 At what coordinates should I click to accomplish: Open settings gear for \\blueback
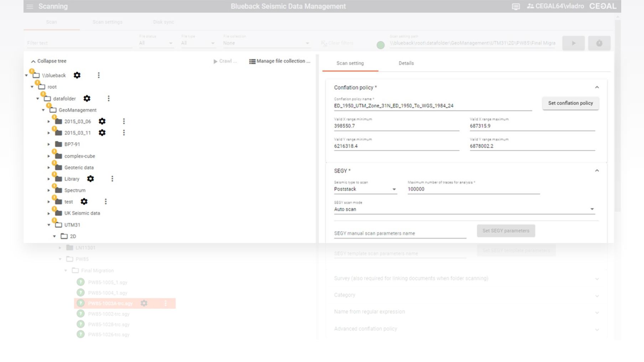[77, 75]
